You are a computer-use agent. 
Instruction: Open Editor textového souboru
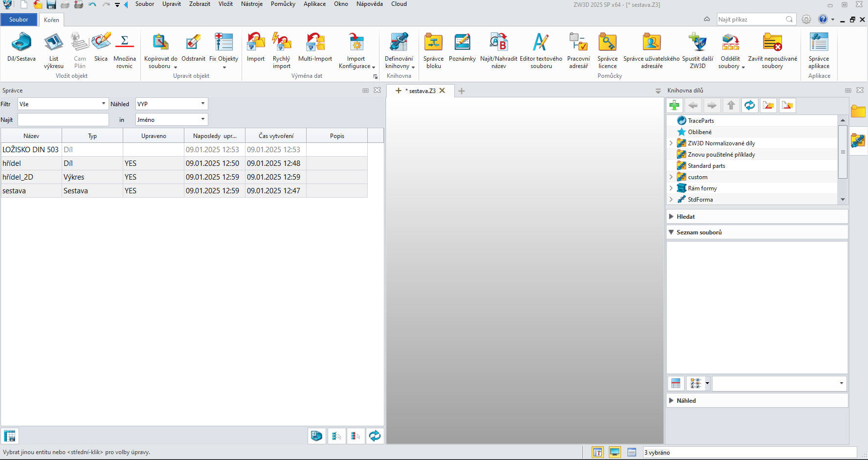click(541, 50)
